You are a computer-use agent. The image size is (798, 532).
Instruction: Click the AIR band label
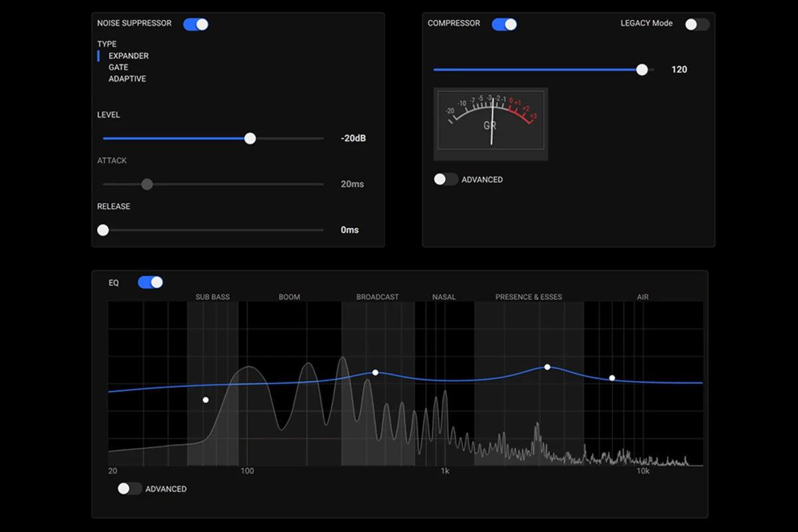click(642, 297)
